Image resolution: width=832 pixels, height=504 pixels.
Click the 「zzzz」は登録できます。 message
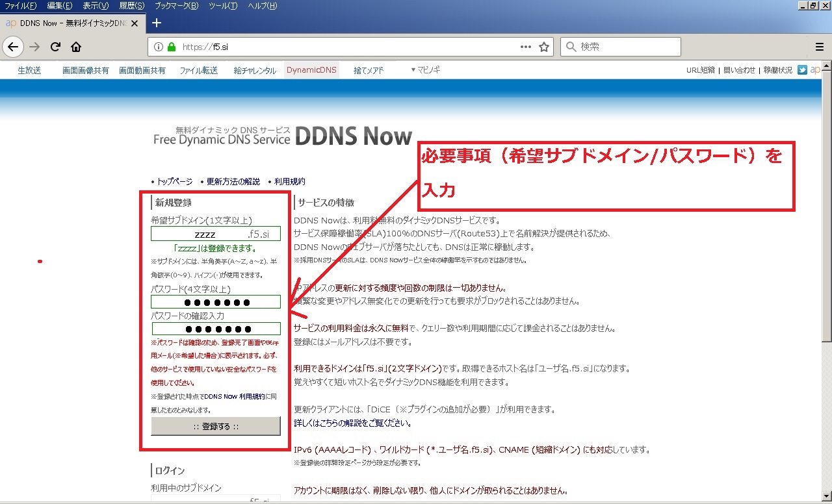click(x=215, y=248)
